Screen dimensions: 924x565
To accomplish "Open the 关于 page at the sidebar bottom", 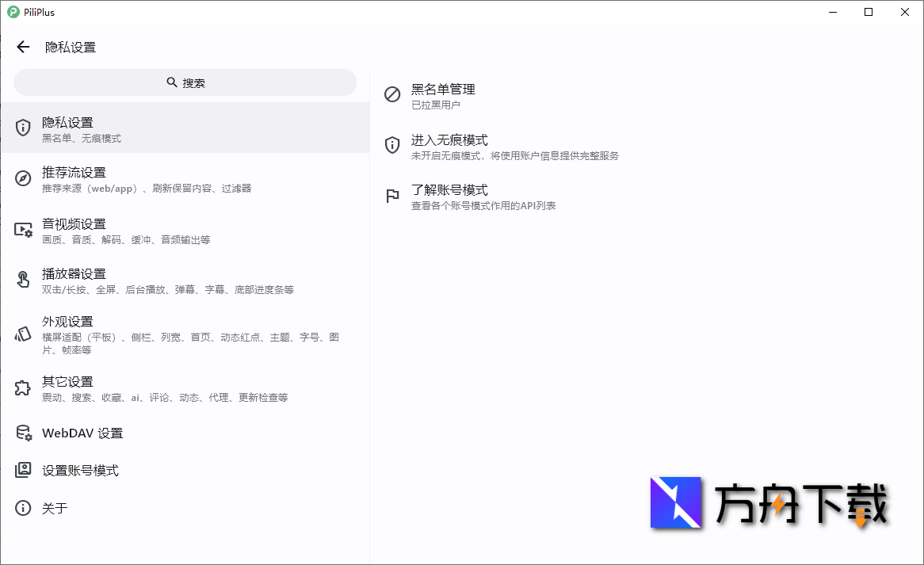I will 55,508.
